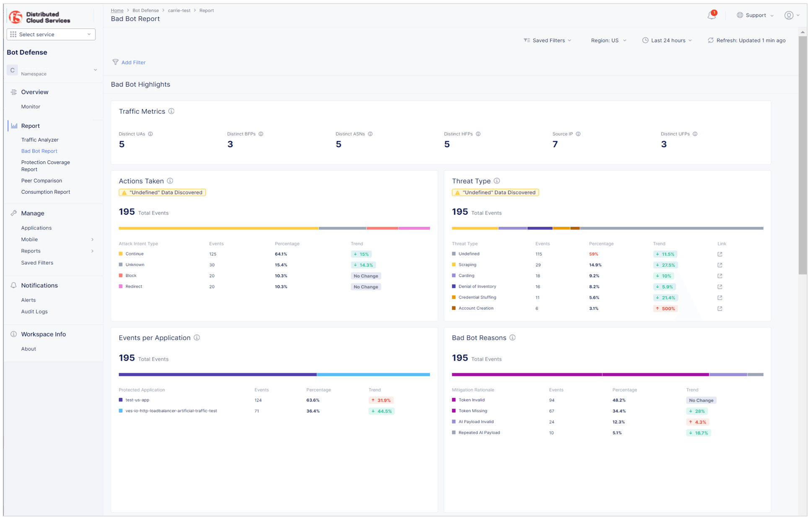812x522 pixels.
Task: Click the F5 Distributed Cloud Services logo
Action: 40,17
